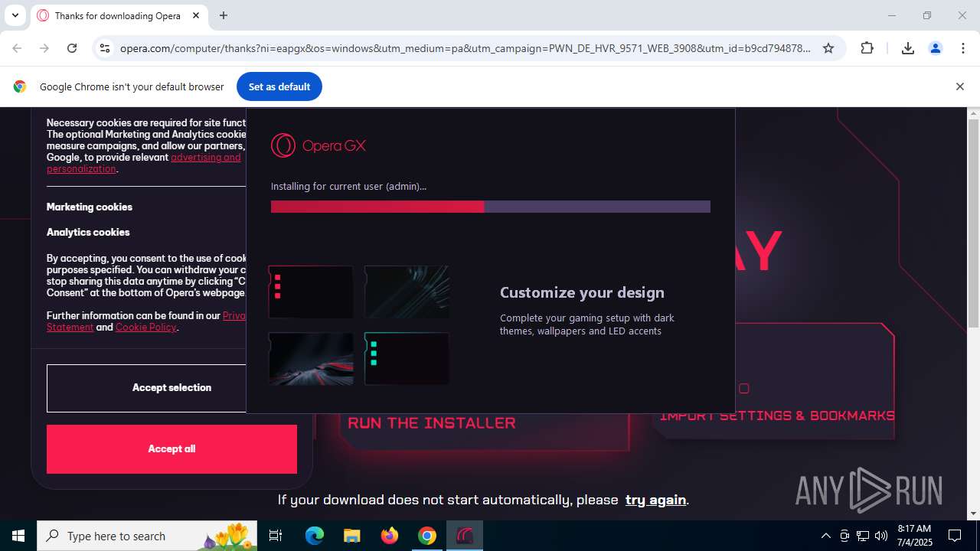
Task: Show Chrome's downloads list
Action: 908,48
